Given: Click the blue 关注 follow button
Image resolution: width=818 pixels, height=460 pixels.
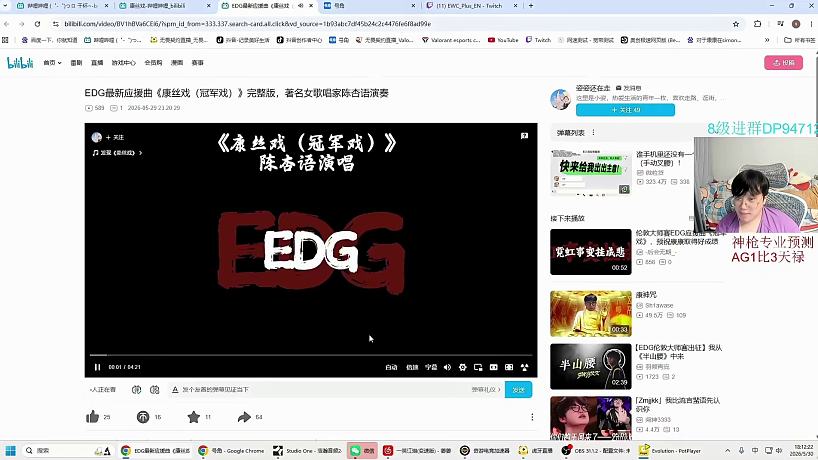Looking at the screenshot, I should [x=625, y=110].
